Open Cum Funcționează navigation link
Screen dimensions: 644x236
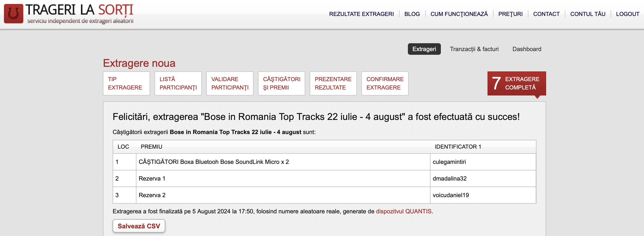(x=459, y=14)
